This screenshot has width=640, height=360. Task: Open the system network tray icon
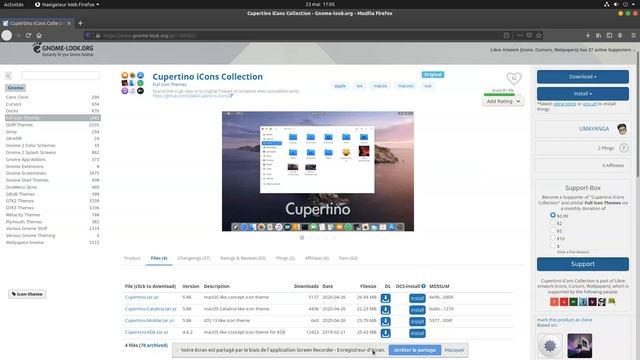point(607,4)
